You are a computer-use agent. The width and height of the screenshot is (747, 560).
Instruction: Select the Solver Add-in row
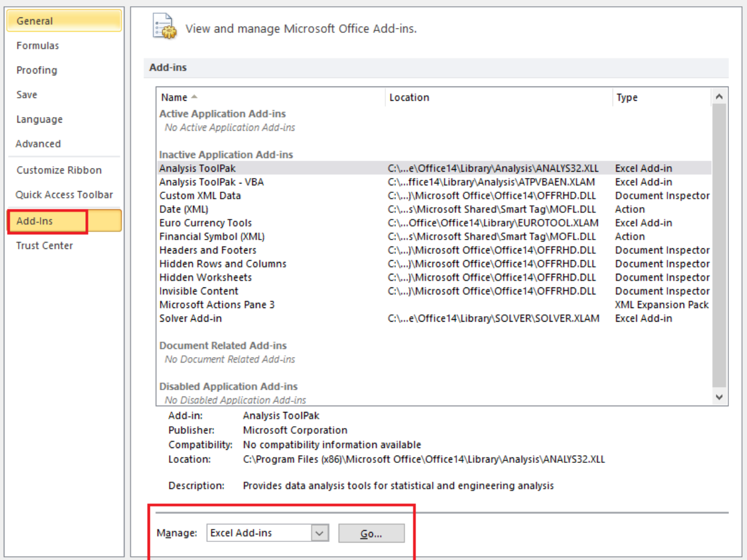click(434, 319)
